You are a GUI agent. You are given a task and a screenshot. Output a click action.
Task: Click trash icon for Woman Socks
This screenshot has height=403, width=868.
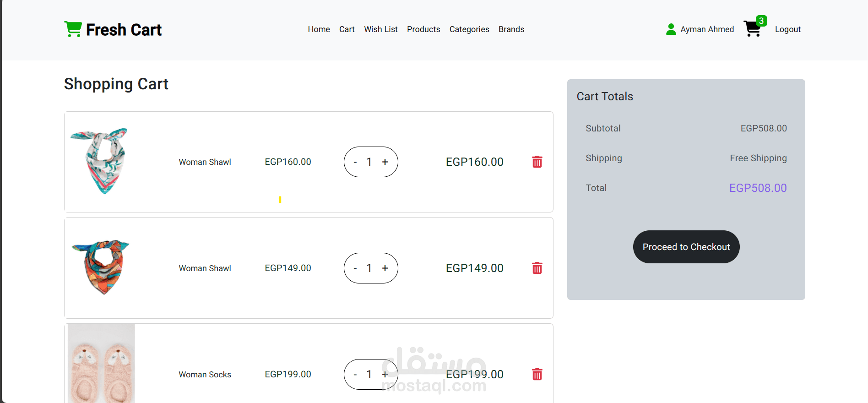click(x=537, y=374)
